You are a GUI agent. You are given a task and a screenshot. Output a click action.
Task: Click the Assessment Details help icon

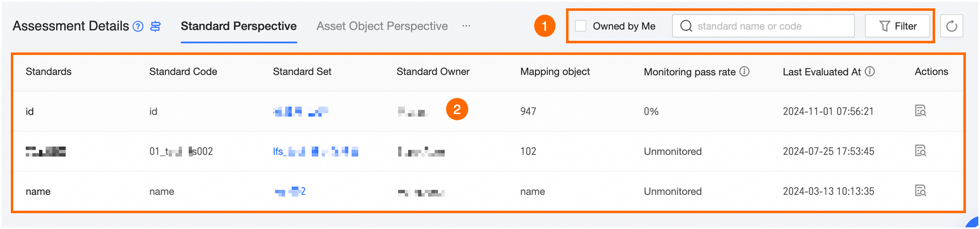click(138, 26)
